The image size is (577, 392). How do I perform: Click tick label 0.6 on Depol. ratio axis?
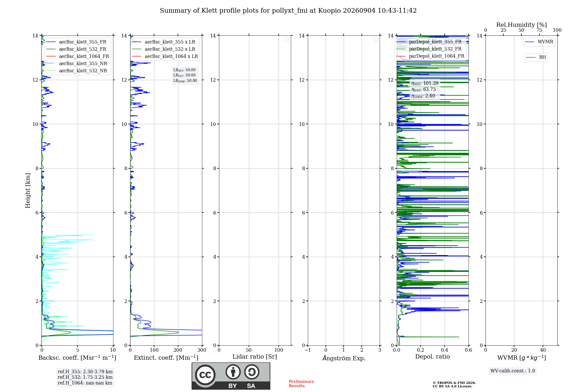[469, 350]
